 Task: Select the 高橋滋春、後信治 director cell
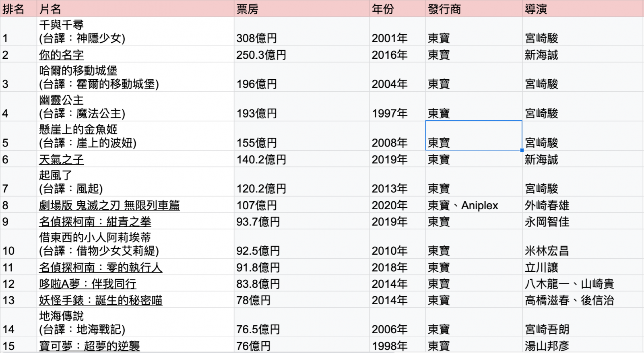pyautogui.click(x=583, y=300)
